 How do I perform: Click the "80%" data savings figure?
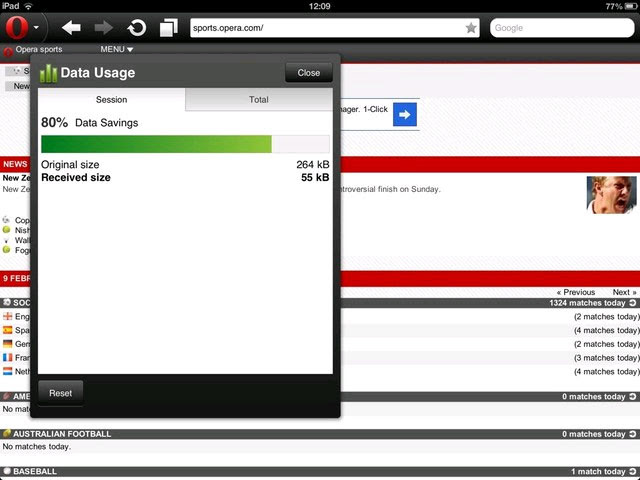[x=55, y=122]
